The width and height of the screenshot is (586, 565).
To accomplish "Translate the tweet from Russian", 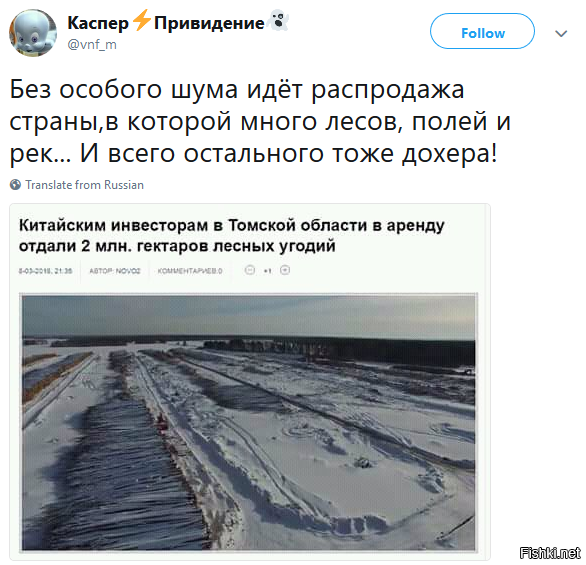I will [x=84, y=185].
